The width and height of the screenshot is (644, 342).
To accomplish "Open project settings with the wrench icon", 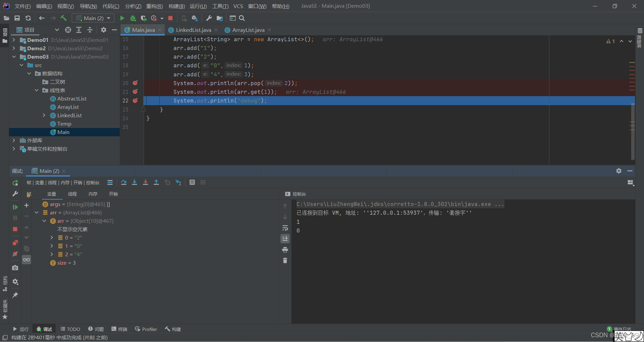I will click(209, 18).
